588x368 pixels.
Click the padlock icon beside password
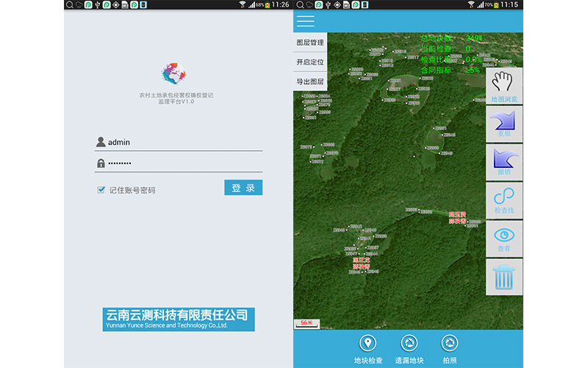(x=101, y=163)
